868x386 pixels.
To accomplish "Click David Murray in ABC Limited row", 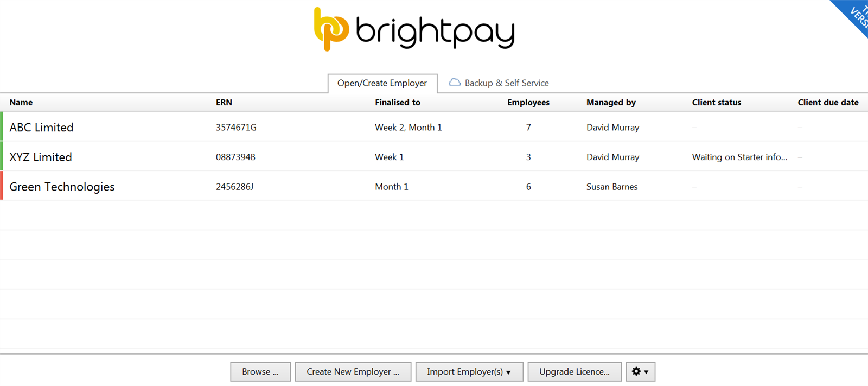I will 613,128.
